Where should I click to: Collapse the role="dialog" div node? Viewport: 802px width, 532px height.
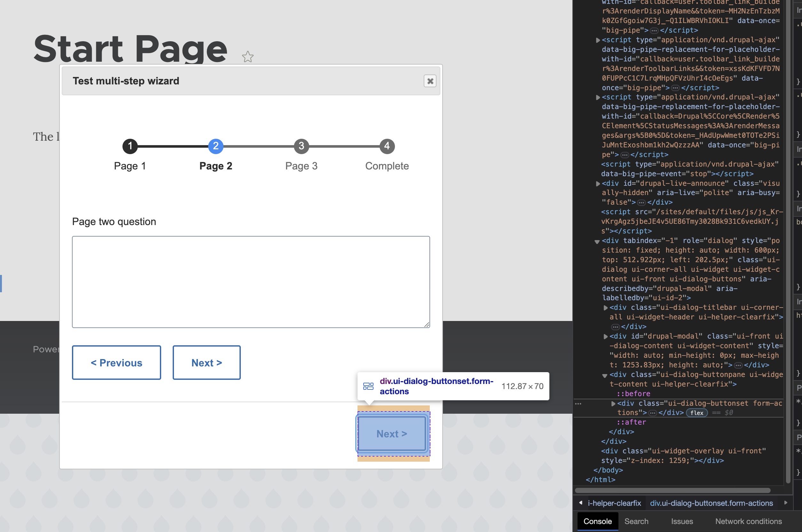[x=597, y=242]
